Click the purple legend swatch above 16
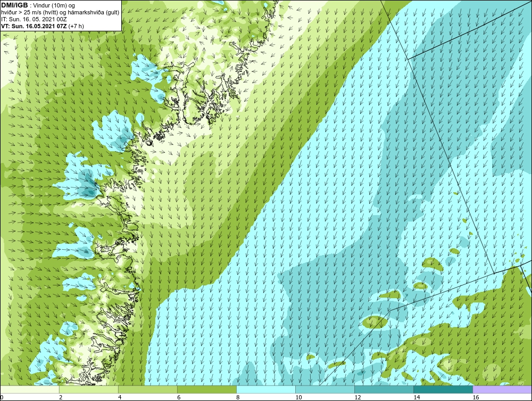Image resolution: width=532 pixels, height=401 pixels. click(x=502, y=389)
